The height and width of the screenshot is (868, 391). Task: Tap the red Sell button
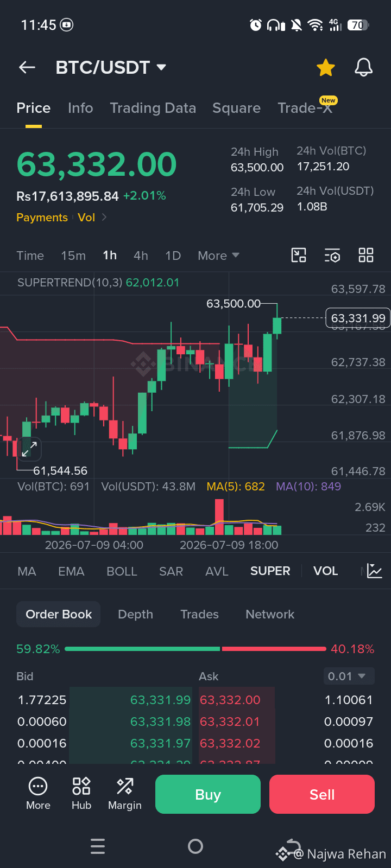(322, 794)
